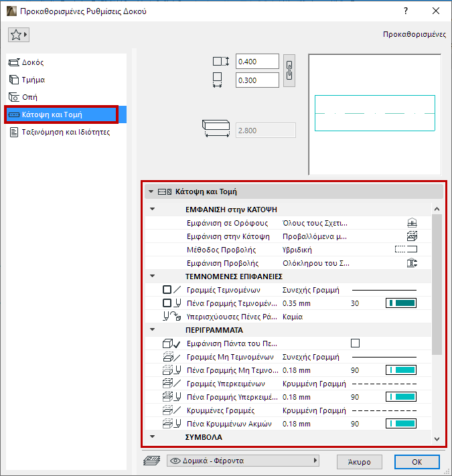Close the Προκαθορισμένες Ρυθμίσεις Δοκού dialog
Screen dimensions: 452x476
click(436, 11)
